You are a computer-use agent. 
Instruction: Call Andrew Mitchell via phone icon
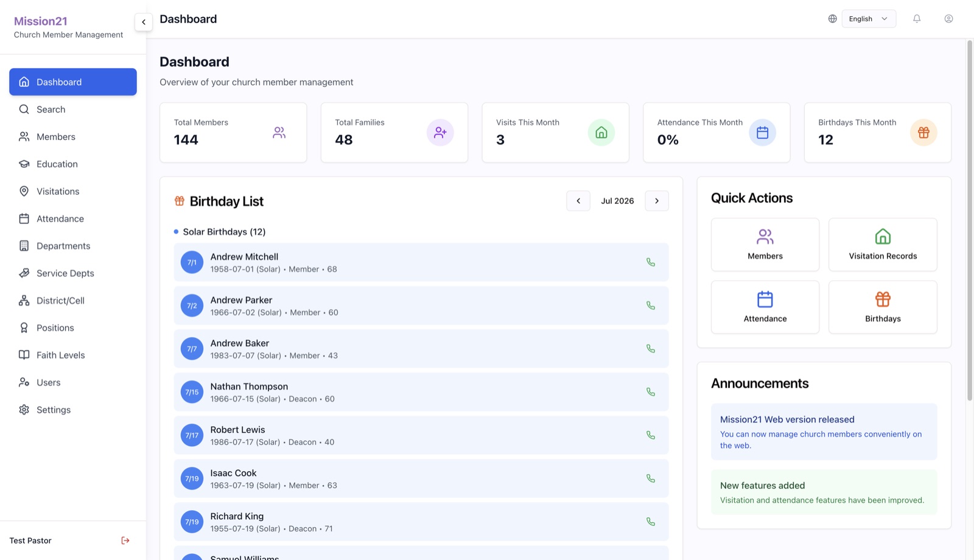pyautogui.click(x=651, y=262)
